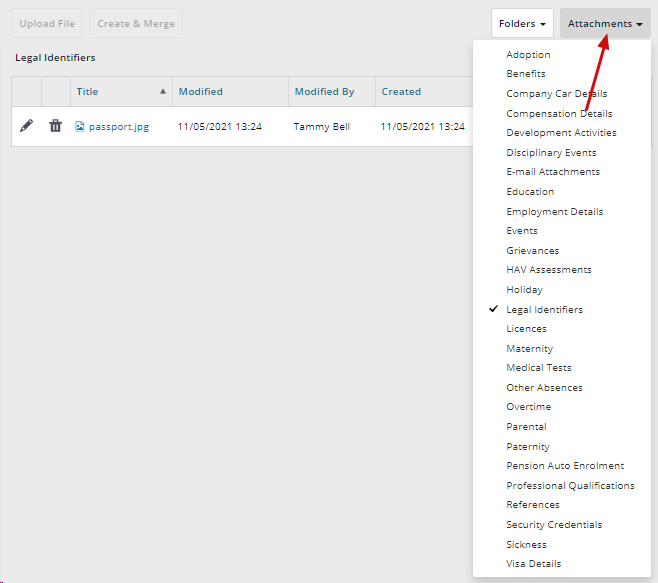Choose the Events menu entry
Viewport: 658px width, 583px height.
(x=522, y=230)
